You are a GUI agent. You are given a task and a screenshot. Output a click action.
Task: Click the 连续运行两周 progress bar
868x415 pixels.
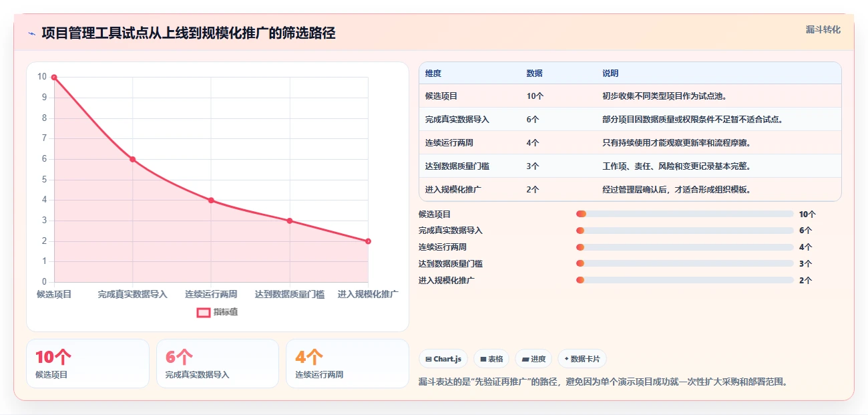(684, 247)
